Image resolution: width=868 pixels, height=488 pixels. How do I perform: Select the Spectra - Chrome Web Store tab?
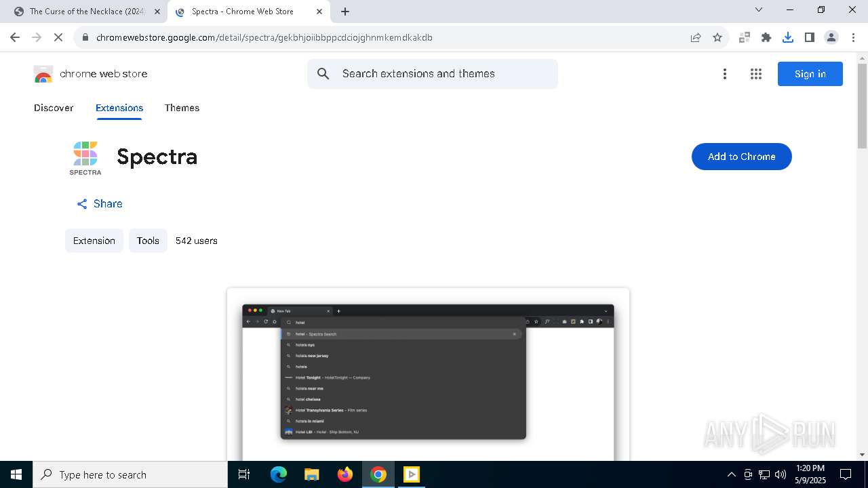(x=249, y=12)
